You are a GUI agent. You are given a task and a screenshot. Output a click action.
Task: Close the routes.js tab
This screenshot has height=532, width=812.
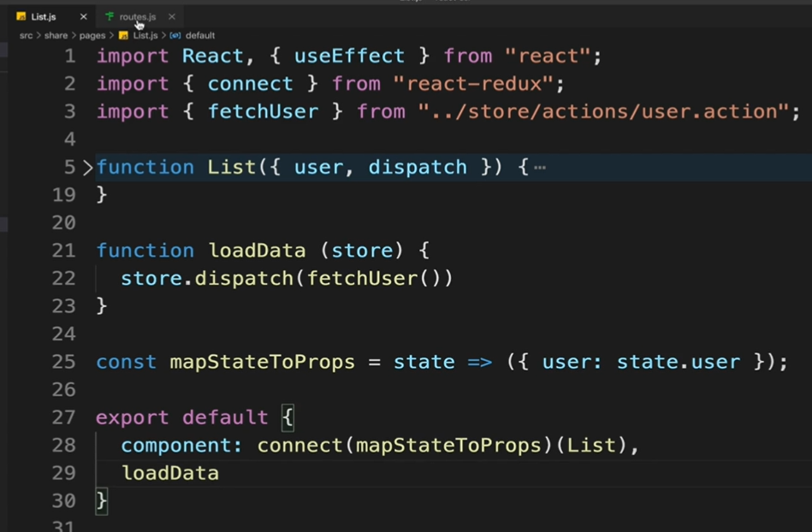coord(171,17)
